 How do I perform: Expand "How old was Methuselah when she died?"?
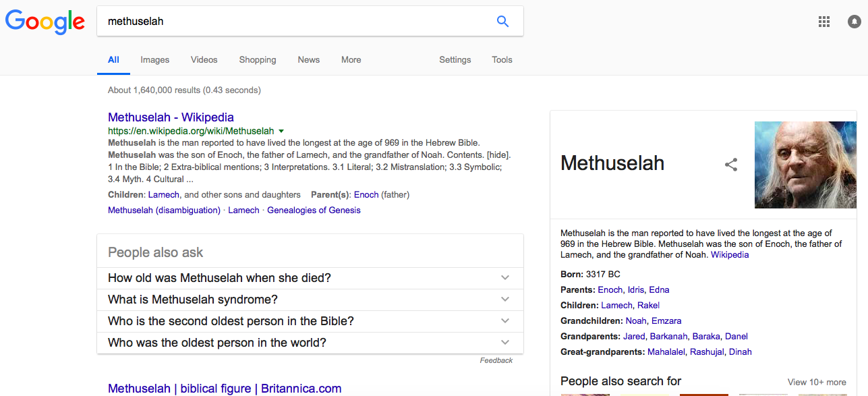[505, 278]
